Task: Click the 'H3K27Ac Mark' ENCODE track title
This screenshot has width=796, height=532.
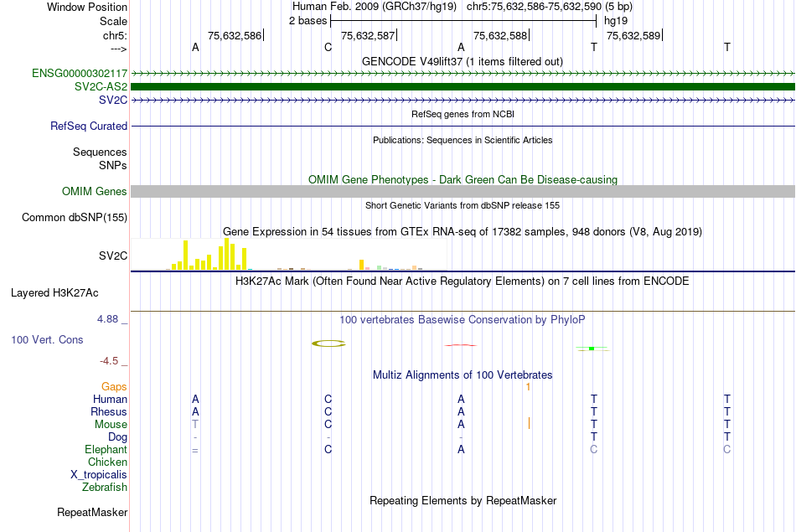Action: tap(463, 281)
